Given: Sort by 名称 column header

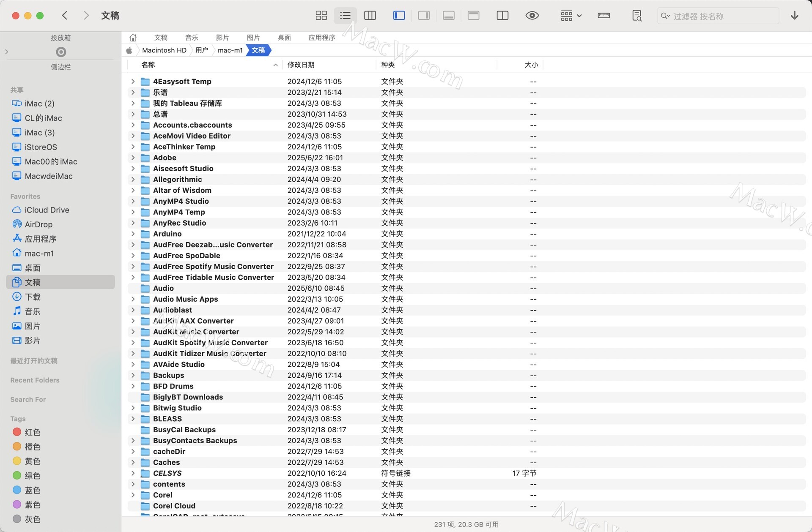Looking at the screenshot, I should pos(148,65).
